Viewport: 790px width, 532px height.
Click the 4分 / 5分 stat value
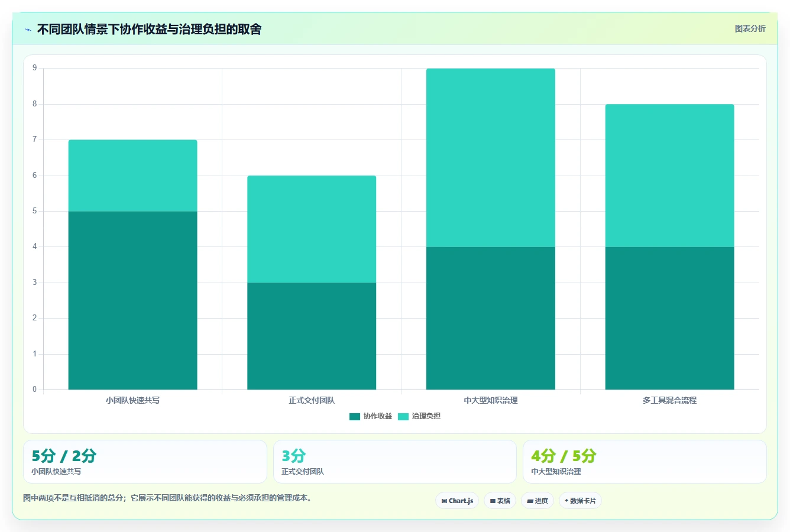(x=564, y=456)
